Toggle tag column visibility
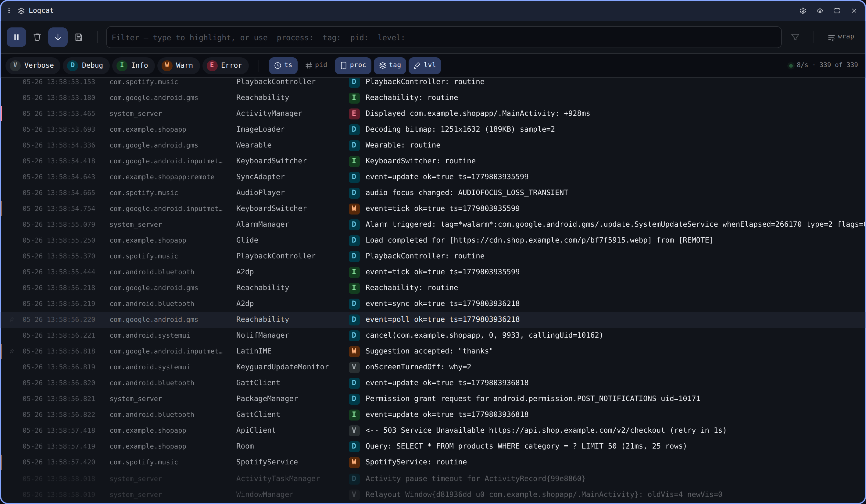The width and height of the screenshot is (866, 504). (390, 65)
